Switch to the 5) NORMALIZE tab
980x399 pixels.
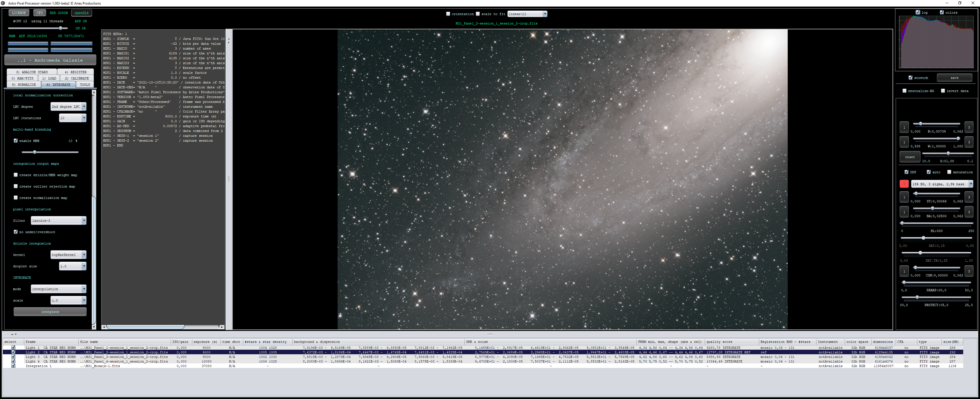[x=24, y=85]
